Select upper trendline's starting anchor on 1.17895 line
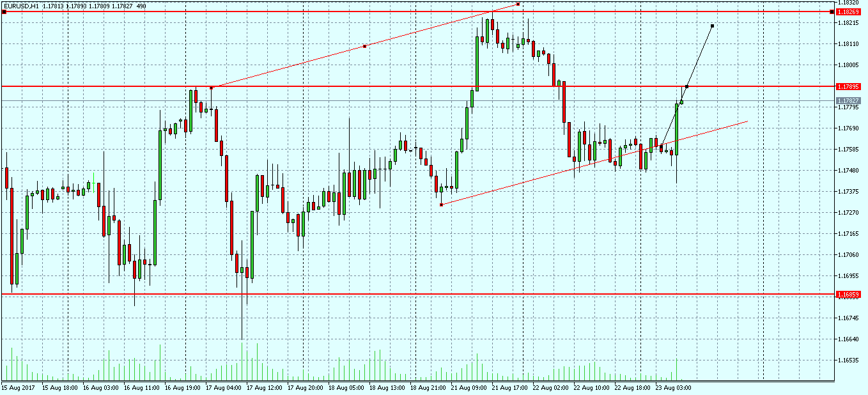868x395 pixels. point(212,88)
